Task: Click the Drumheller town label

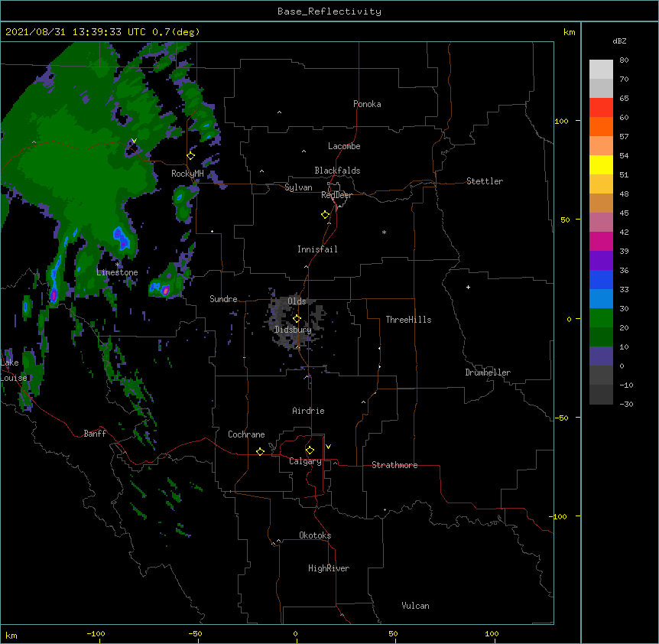Action: pyautogui.click(x=488, y=372)
